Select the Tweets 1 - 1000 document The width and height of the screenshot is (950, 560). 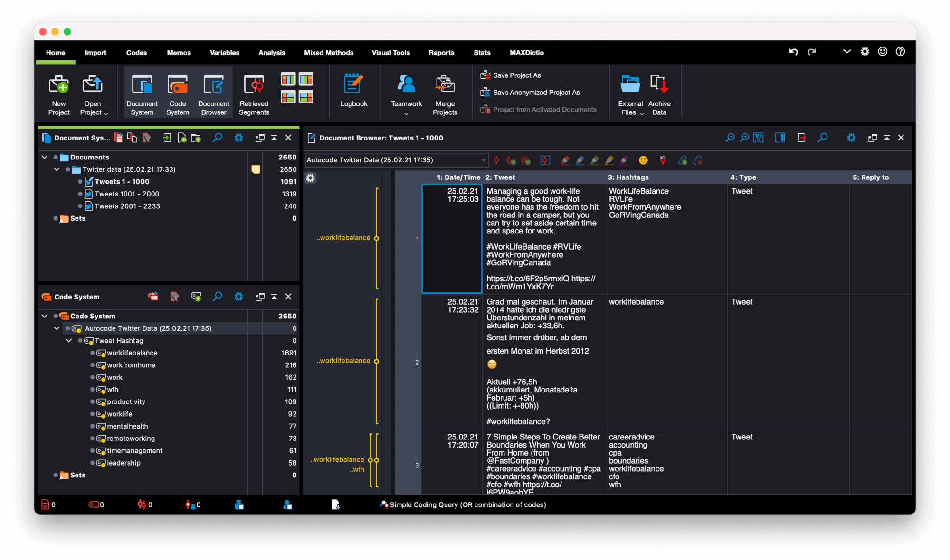[122, 182]
